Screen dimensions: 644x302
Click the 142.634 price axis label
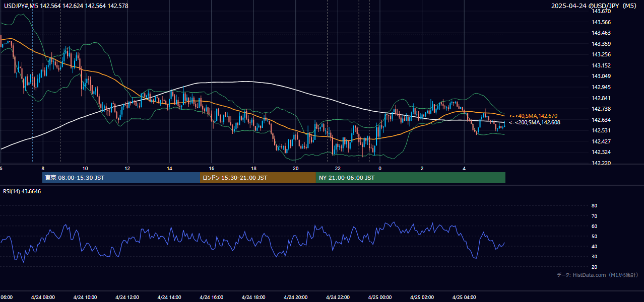(x=601, y=120)
